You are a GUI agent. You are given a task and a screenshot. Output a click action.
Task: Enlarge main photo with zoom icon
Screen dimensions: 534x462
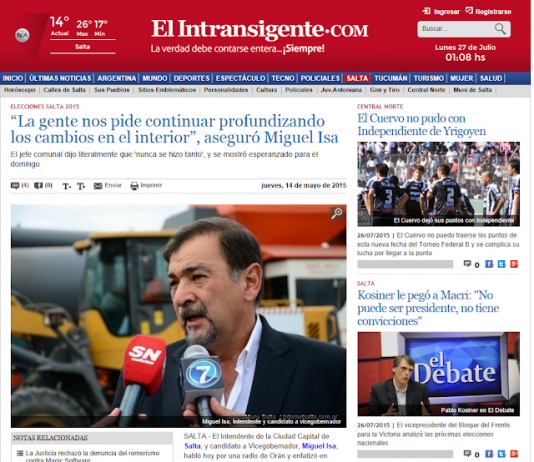pyautogui.click(x=337, y=213)
